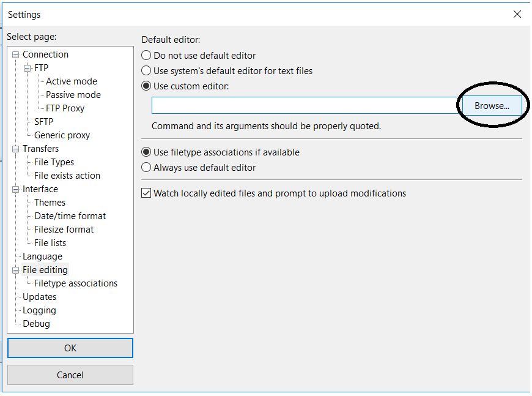Viewport: 532px width, 396px height.
Task: Select "Do not use default editor" option
Action: coord(146,55)
